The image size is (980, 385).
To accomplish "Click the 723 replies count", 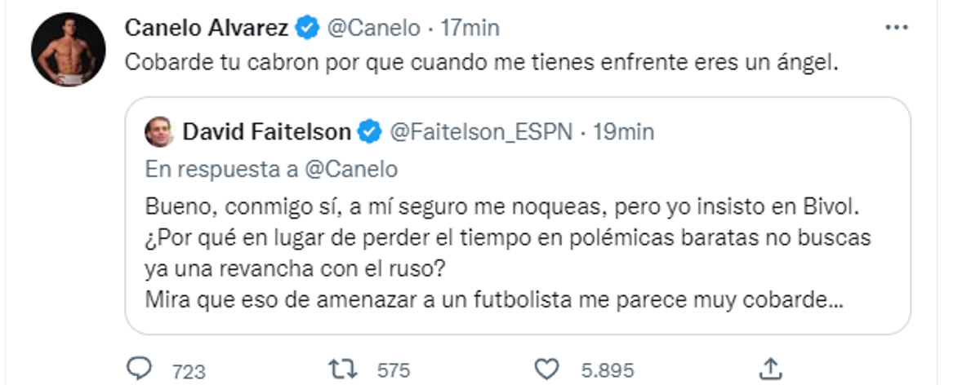I will 189,370.
